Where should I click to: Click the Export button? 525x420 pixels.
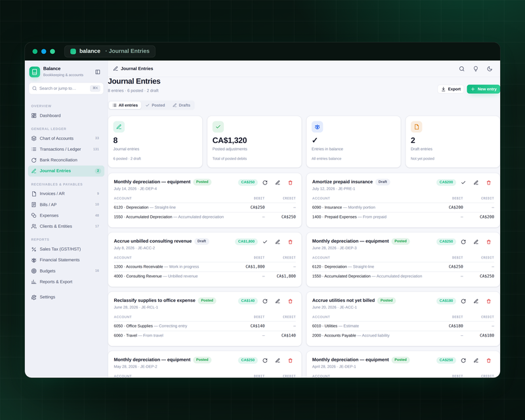coord(451,89)
